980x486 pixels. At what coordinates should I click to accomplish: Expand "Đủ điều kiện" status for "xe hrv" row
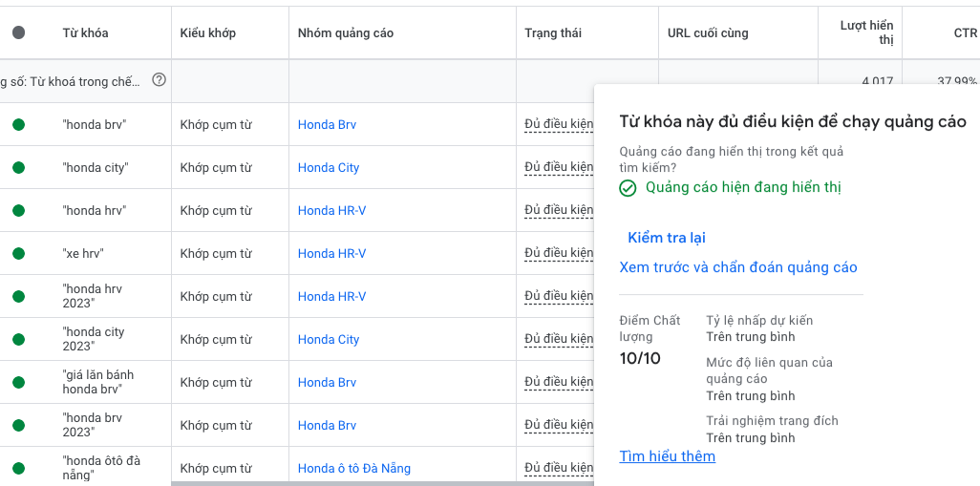click(559, 253)
